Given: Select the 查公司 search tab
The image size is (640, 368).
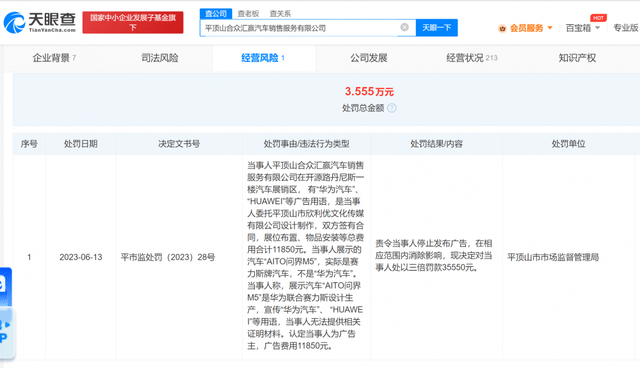Looking at the screenshot, I should [216, 13].
